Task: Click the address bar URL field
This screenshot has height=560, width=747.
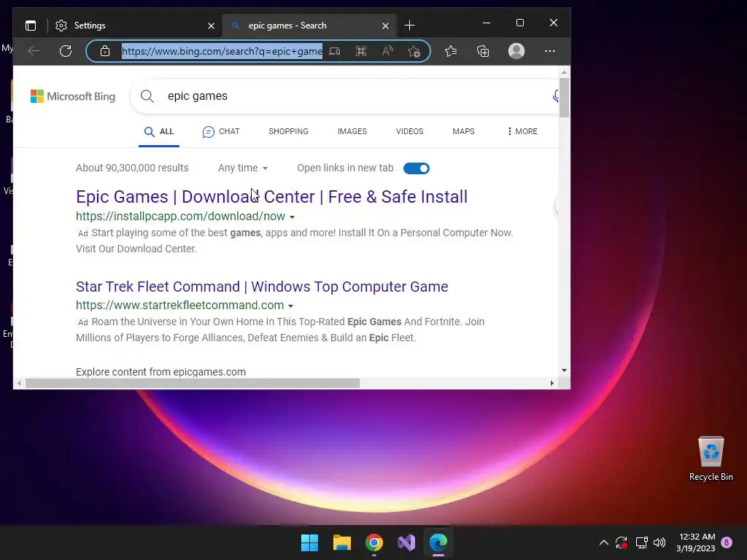Action: [x=222, y=51]
